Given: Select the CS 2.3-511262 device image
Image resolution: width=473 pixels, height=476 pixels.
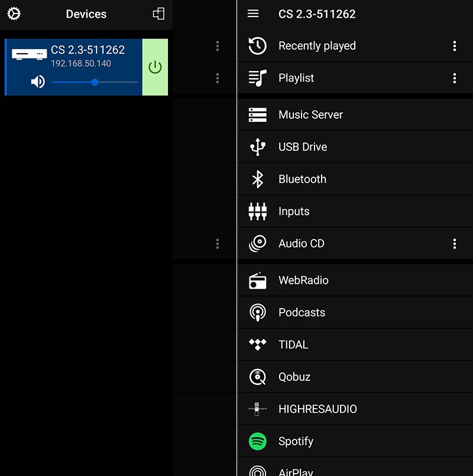Looking at the screenshot, I should (29, 54).
